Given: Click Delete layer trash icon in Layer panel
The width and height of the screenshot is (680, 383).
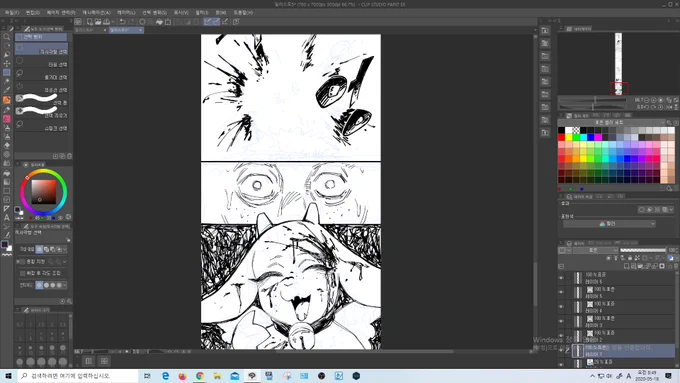Looking at the screenshot, I should point(675,266).
